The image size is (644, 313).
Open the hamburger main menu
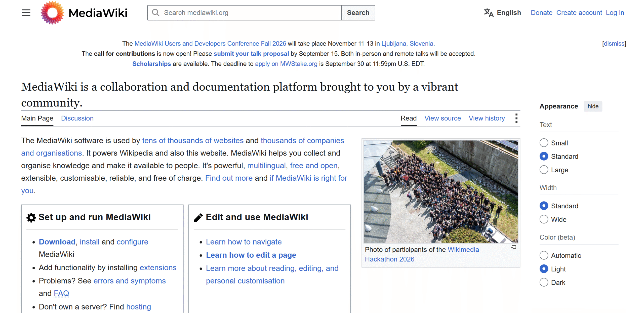(26, 13)
